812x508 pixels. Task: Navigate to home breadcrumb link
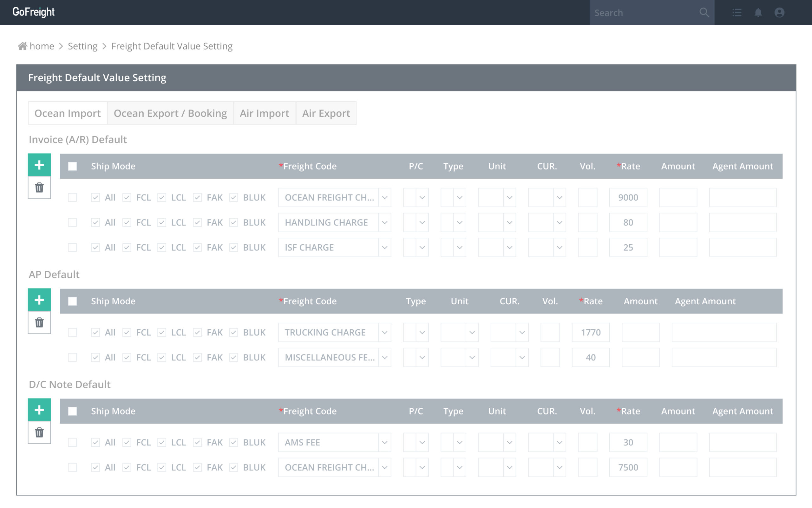coord(41,46)
